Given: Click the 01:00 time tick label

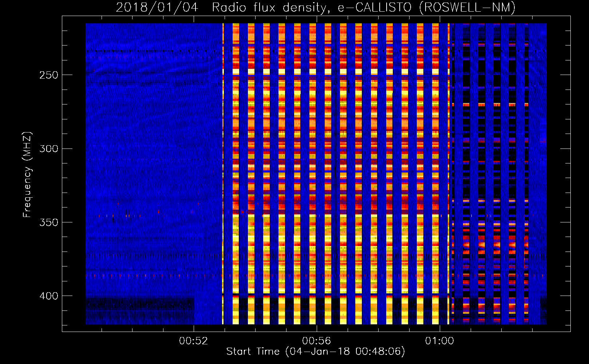Looking at the screenshot, I should 440,341.
